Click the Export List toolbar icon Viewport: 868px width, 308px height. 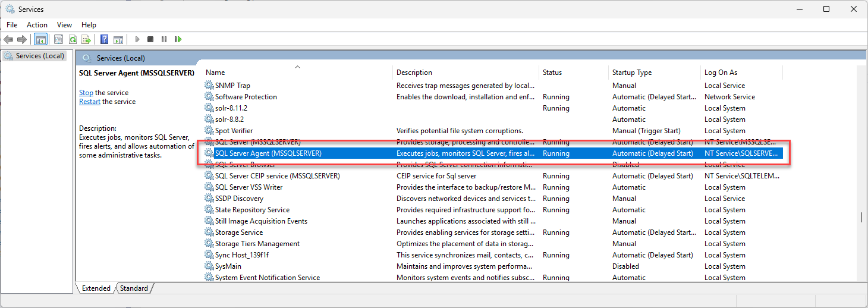[86, 40]
